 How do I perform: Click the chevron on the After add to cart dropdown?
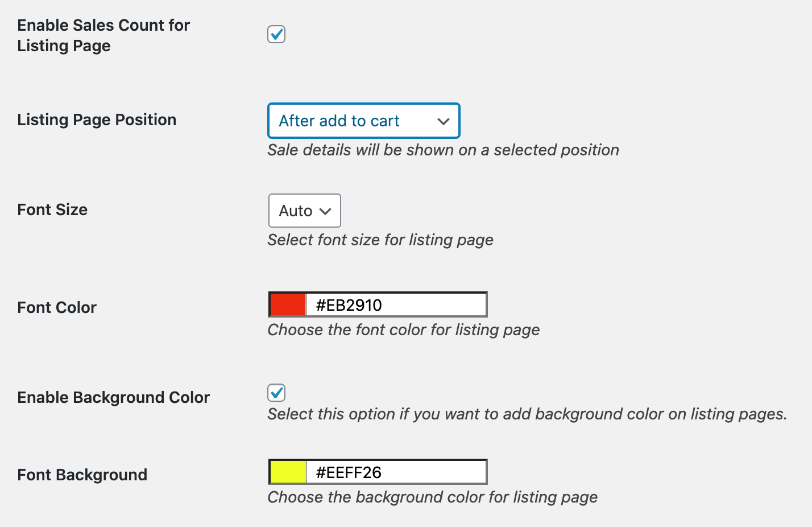(444, 121)
